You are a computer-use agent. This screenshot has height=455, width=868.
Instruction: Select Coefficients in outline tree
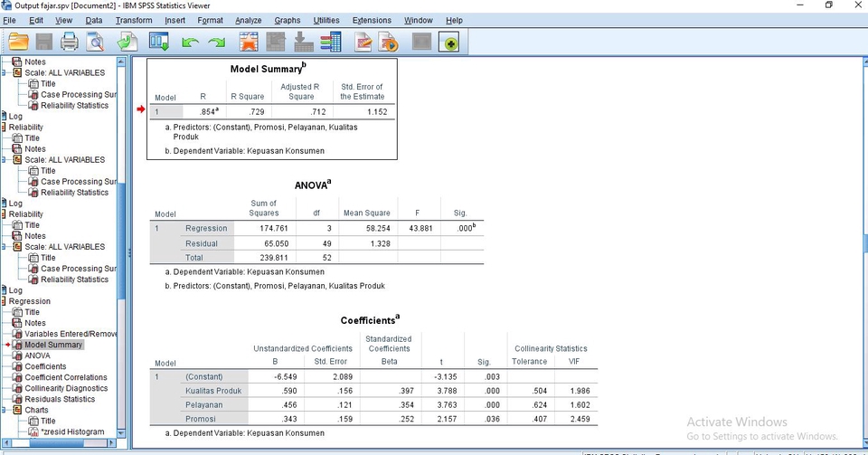45,366
